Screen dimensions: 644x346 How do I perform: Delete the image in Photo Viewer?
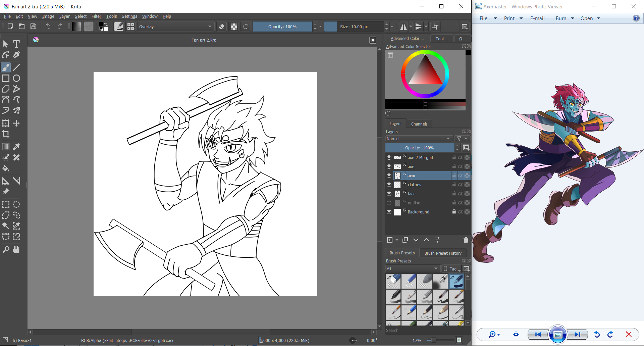tap(629, 334)
